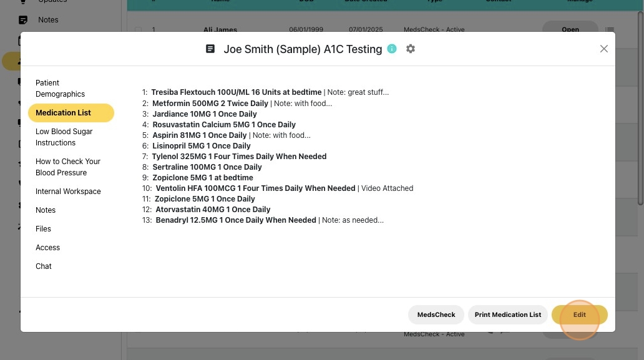Viewport: 644px width, 360px height.
Task: Click Notes icon in background sidebar
Action: click(x=23, y=20)
